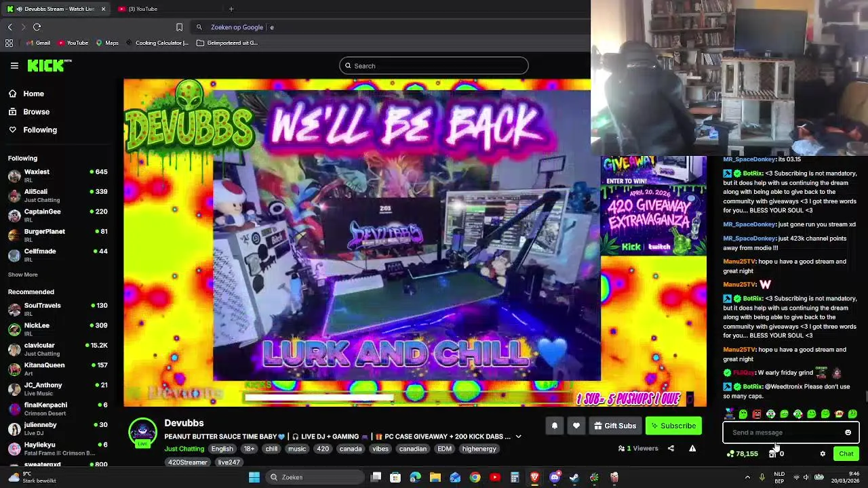
Task: Open BurgerPlanet followed channel
Action: [x=58, y=235]
